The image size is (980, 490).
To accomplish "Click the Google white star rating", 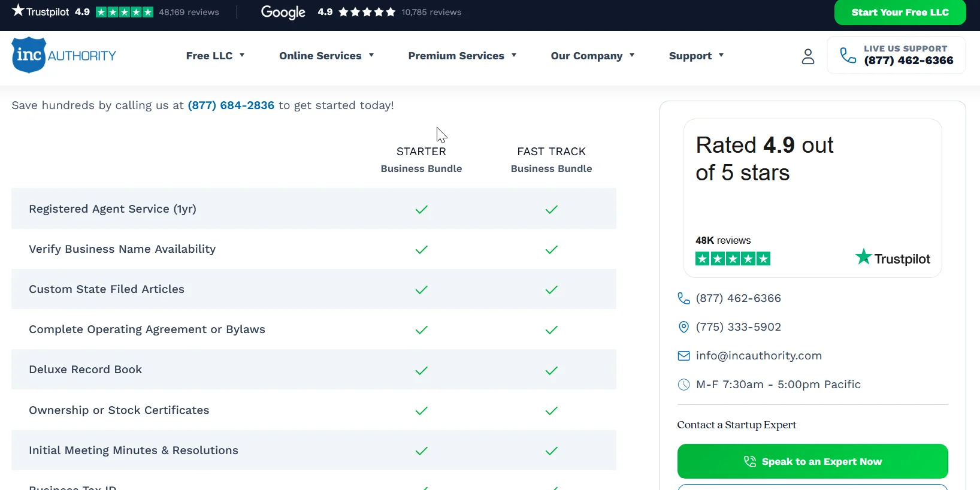I will tap(367, 12).
